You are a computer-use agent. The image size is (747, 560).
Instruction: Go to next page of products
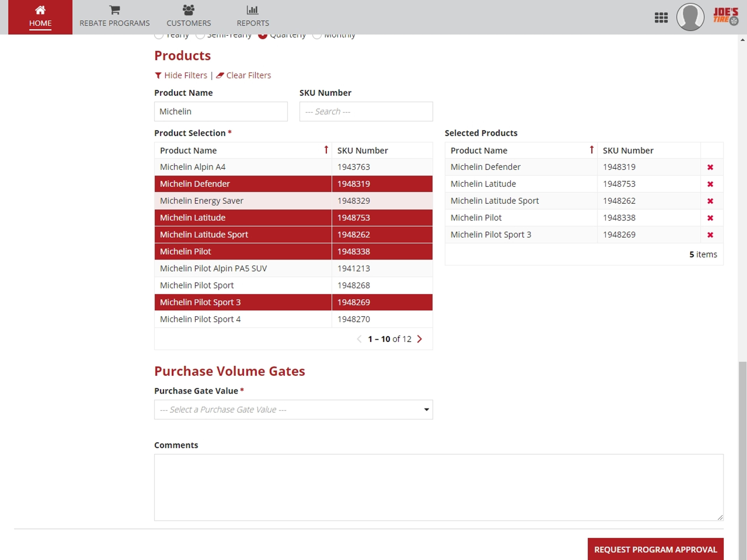click(x=419, y=339)
